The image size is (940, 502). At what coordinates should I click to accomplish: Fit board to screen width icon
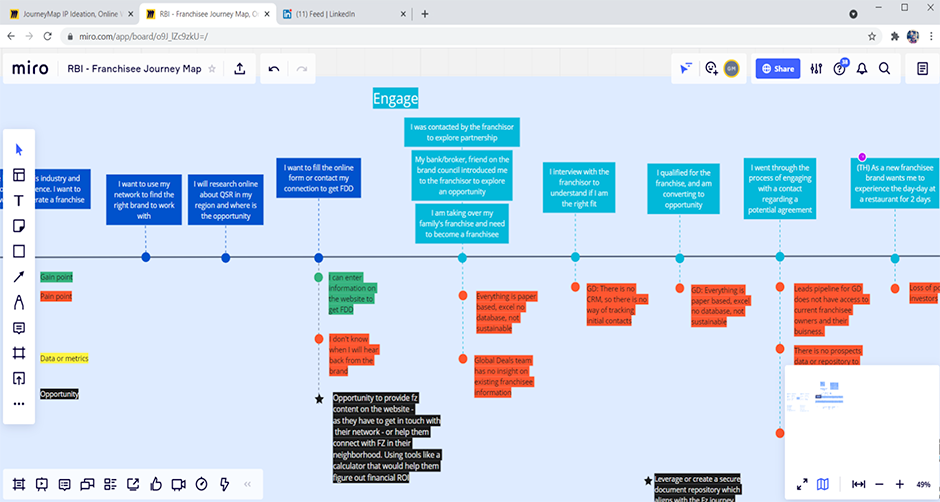click(858, 484)
